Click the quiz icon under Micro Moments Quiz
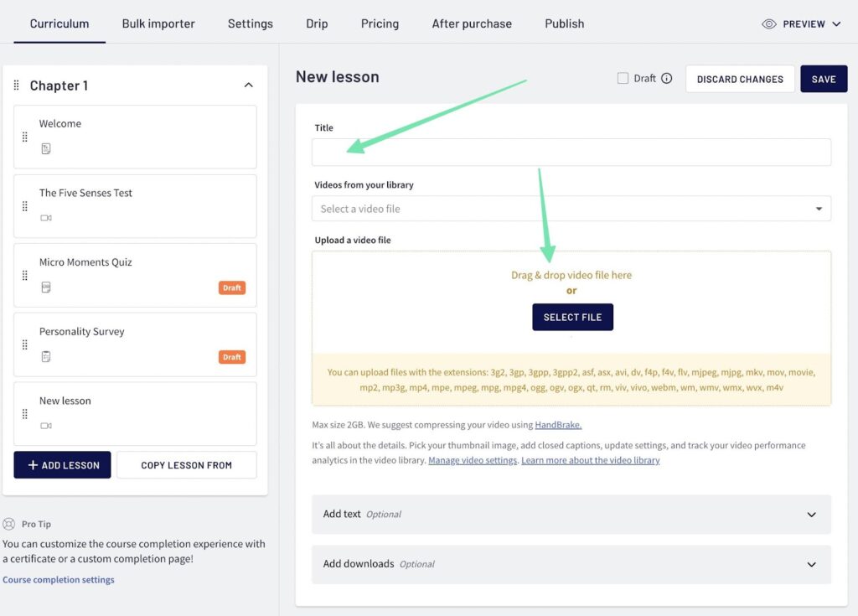Screen dimensions: 858x616 pos(46,287)
